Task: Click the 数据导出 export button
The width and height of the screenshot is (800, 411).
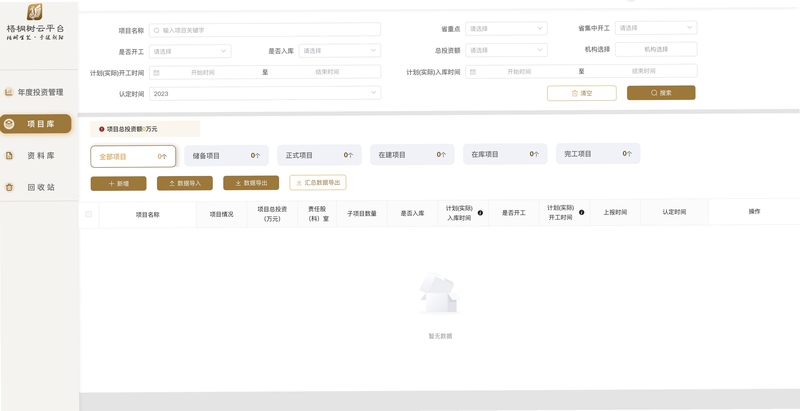Action: (x=251, y=183)
